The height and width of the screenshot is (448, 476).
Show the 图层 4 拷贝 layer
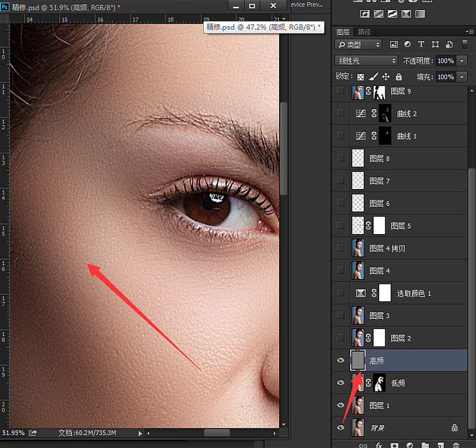[x=340, y=248]
